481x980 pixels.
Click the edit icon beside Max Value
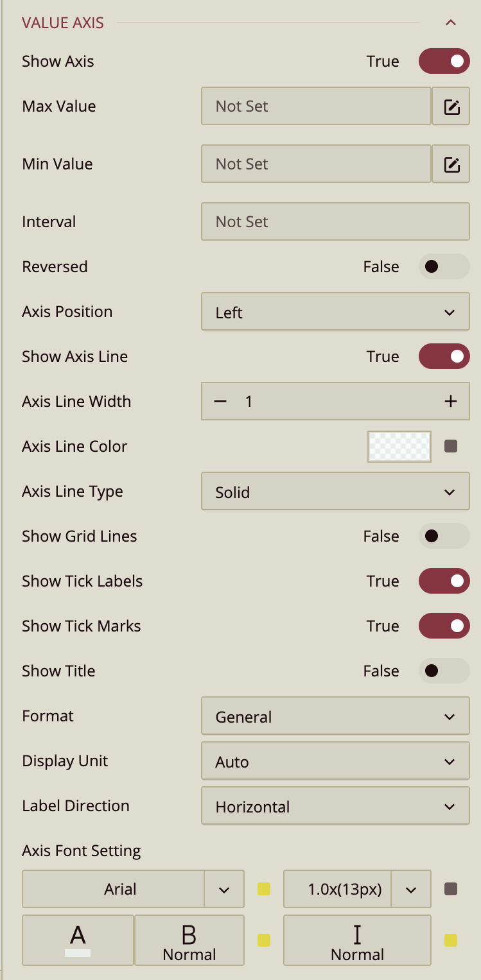[451, 107]
